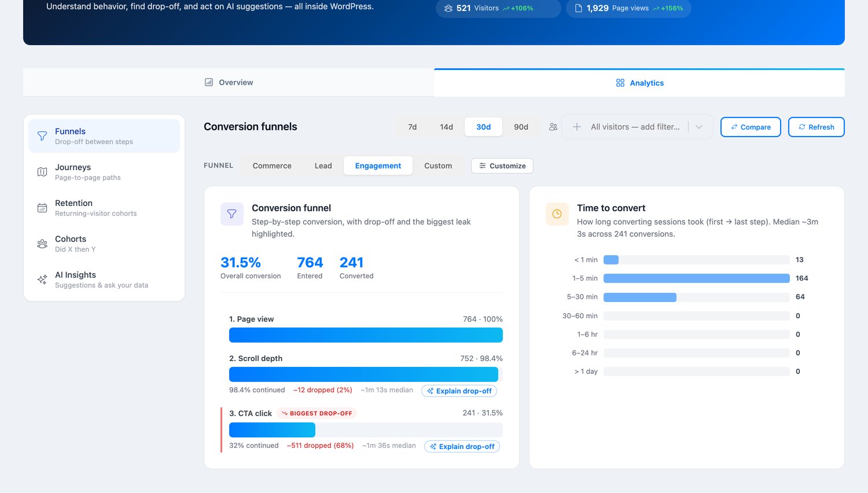Click the Refresh button
Screen dimensions: 868x493
(x=816, y=127)
